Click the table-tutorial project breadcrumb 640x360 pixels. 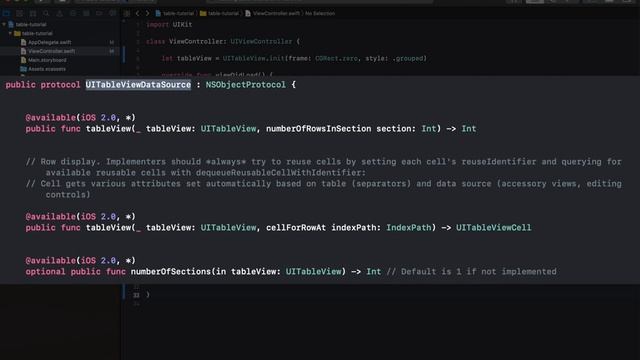(174, 13)
